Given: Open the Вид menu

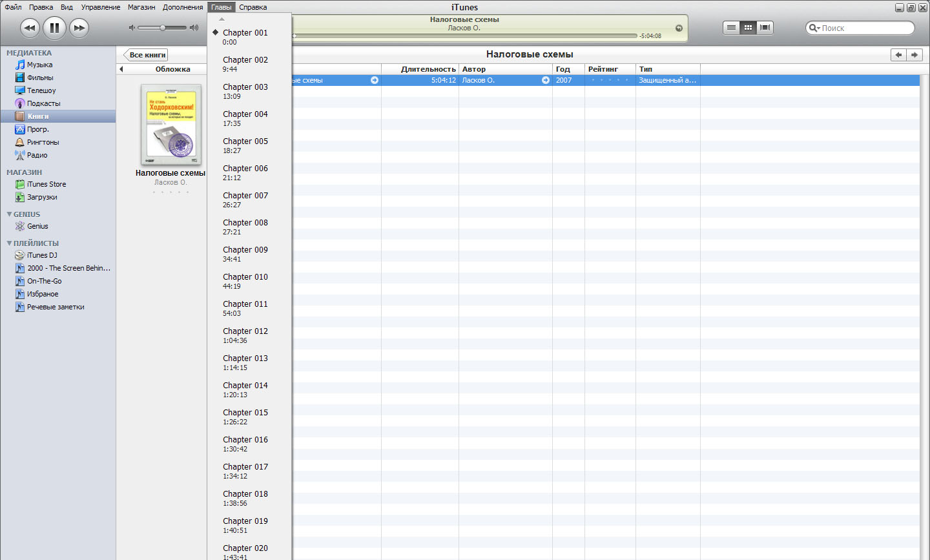Looking at the screenshot, I should (67, 7).
